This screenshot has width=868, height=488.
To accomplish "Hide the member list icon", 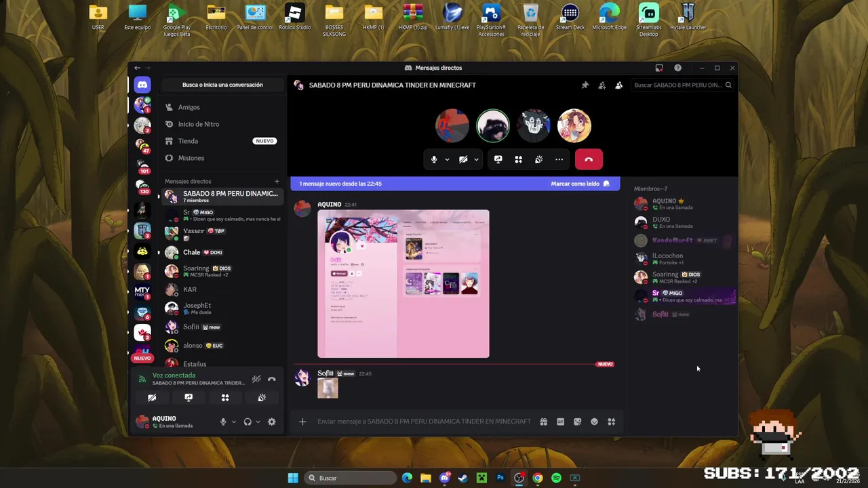I will click(618, 85).
